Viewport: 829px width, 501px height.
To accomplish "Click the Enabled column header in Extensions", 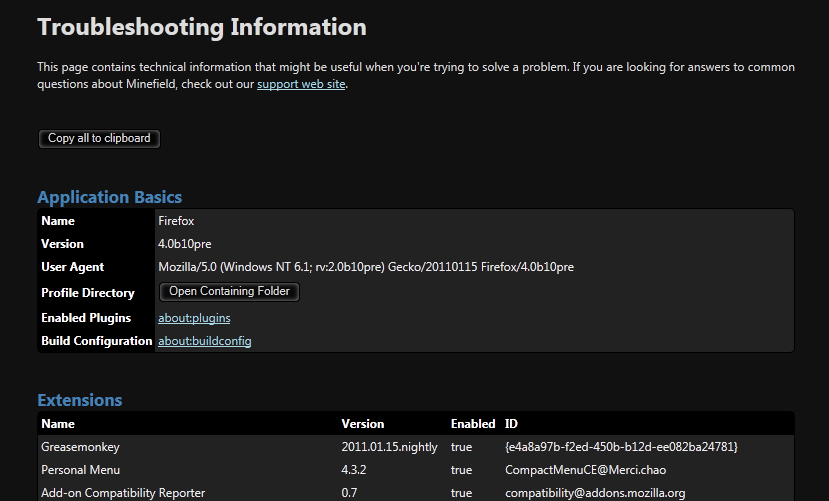I will click(473, 424).
